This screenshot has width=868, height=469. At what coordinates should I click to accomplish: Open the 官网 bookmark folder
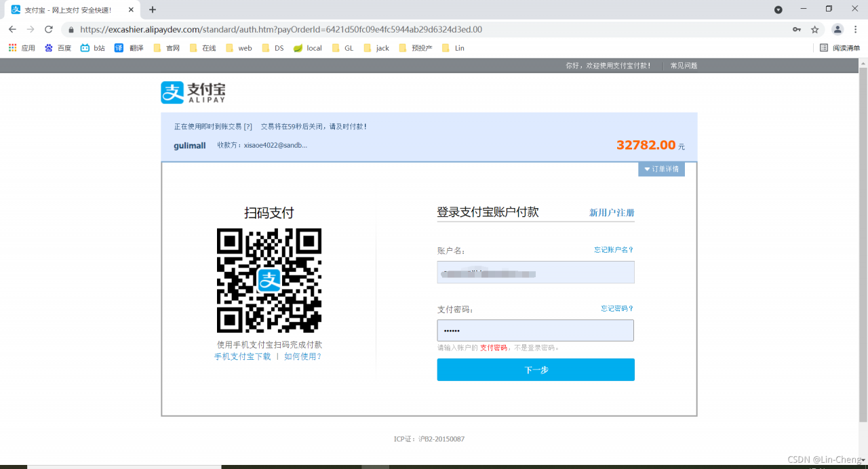click(x=167, y=48)
